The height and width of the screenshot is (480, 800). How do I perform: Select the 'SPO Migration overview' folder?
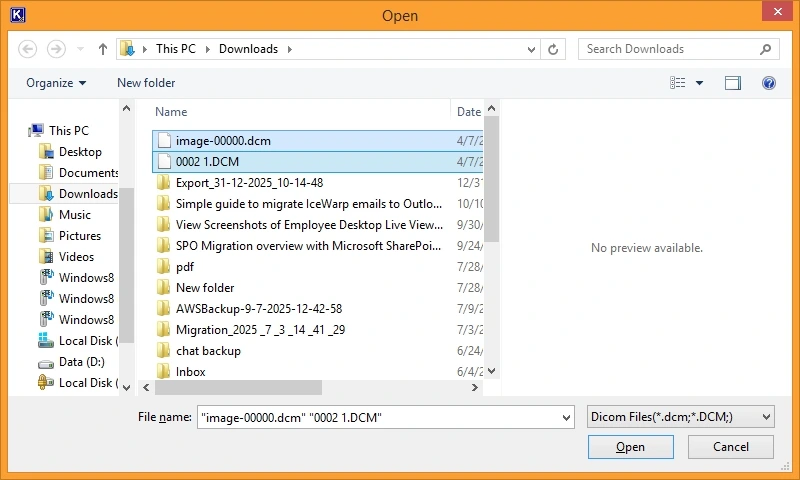tap(308, 245)
